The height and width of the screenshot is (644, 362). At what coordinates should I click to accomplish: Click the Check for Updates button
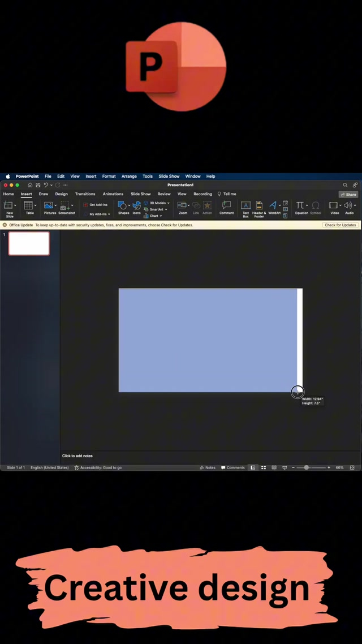tap(340, 225)
